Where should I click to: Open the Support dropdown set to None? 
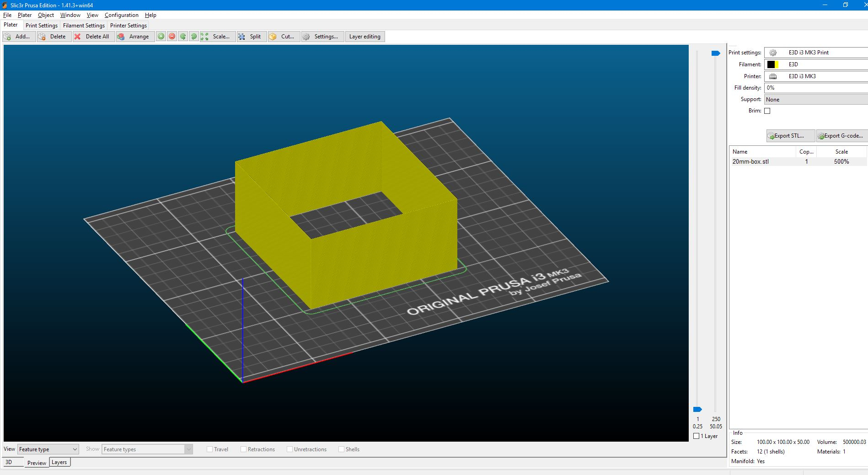(816, 100)
